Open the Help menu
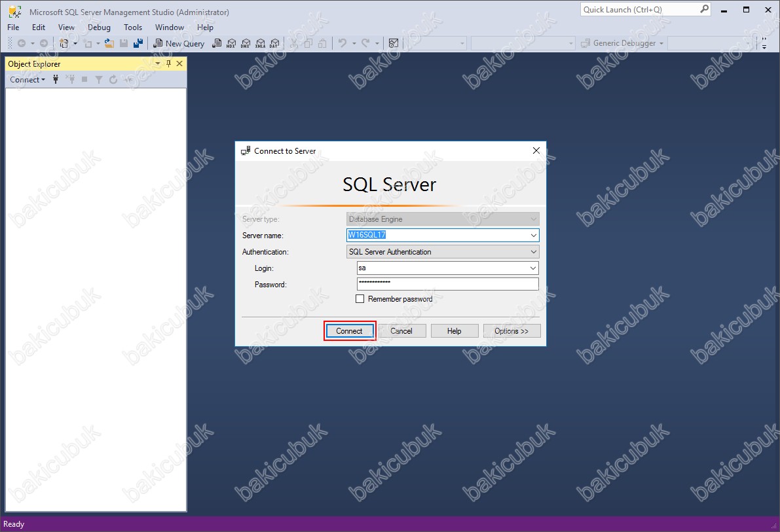Viewport: 780px width, 532px height. [x=205, y=27]
